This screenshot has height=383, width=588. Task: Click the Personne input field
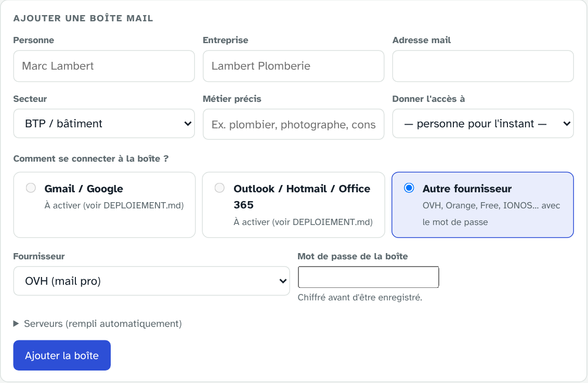104,66
